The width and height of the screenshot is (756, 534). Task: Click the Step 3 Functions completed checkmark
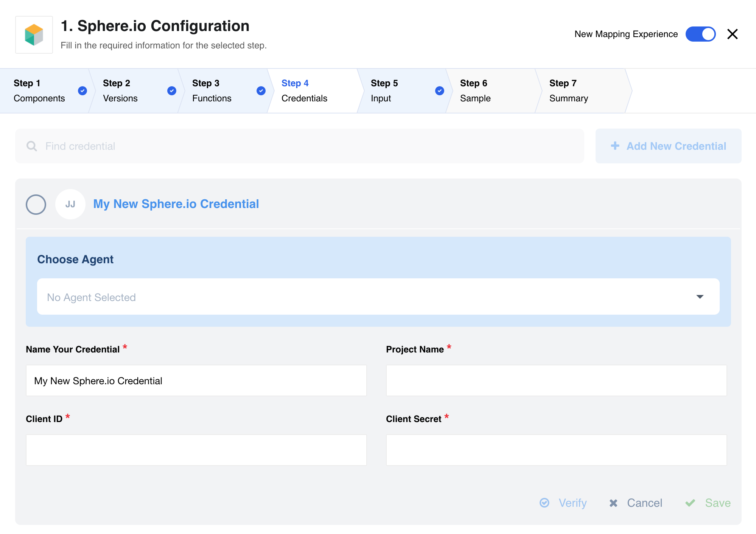(261, 91)
